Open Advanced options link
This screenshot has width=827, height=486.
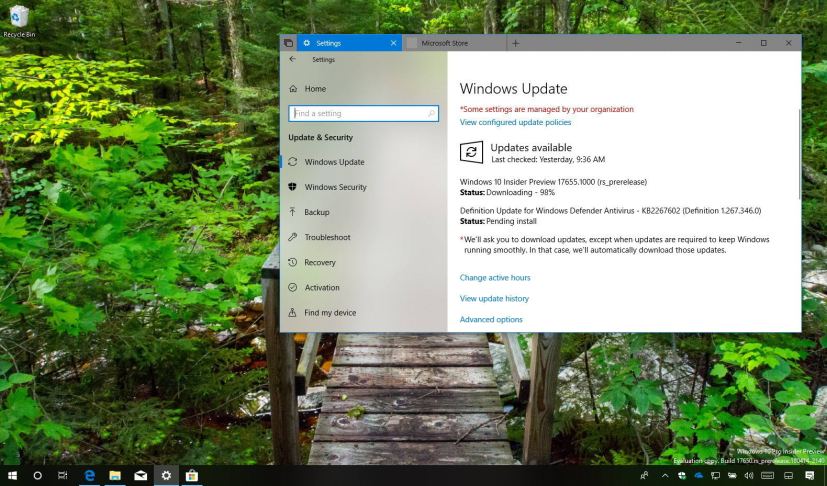(491, 319)
